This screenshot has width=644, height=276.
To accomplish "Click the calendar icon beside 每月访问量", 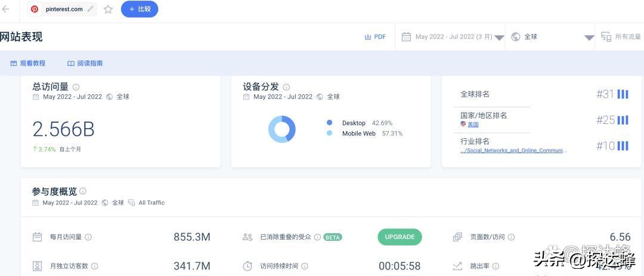I will [x=38, y=237].
